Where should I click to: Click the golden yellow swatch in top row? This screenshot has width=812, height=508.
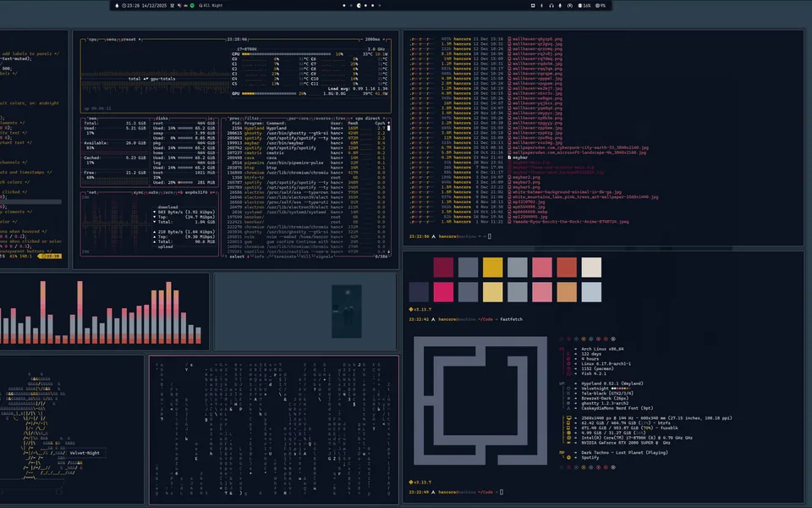(492, 268)
